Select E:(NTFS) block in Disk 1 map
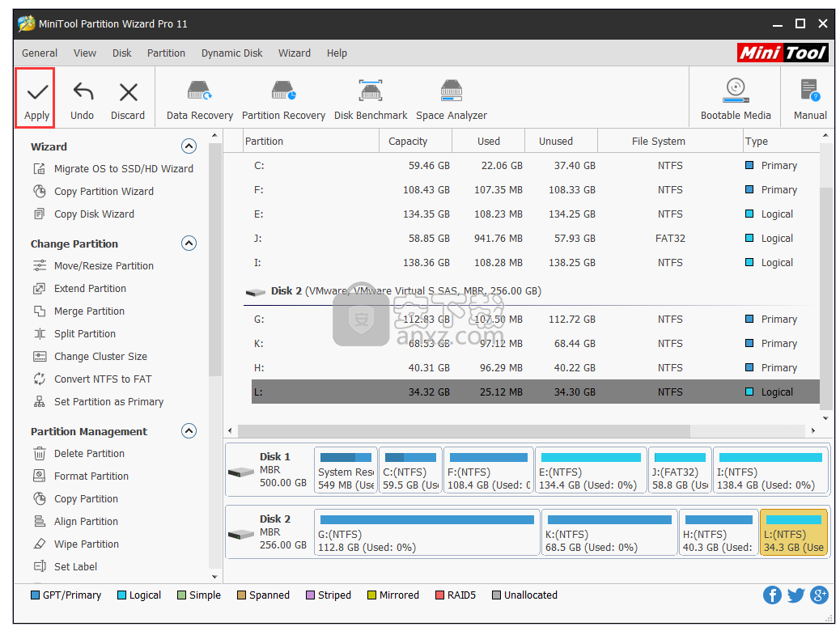840x631 pixels. point(591,472)
